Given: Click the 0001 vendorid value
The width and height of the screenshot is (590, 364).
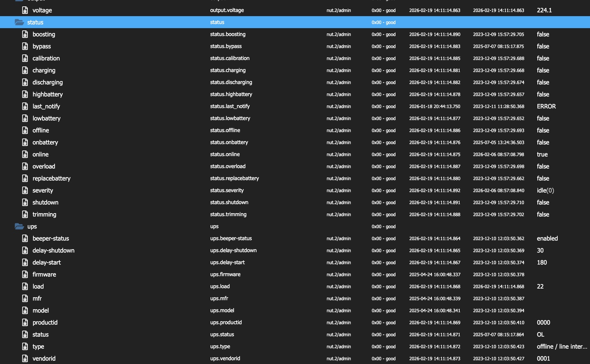Looking at the screenshot, I should (x=543, y=358).
